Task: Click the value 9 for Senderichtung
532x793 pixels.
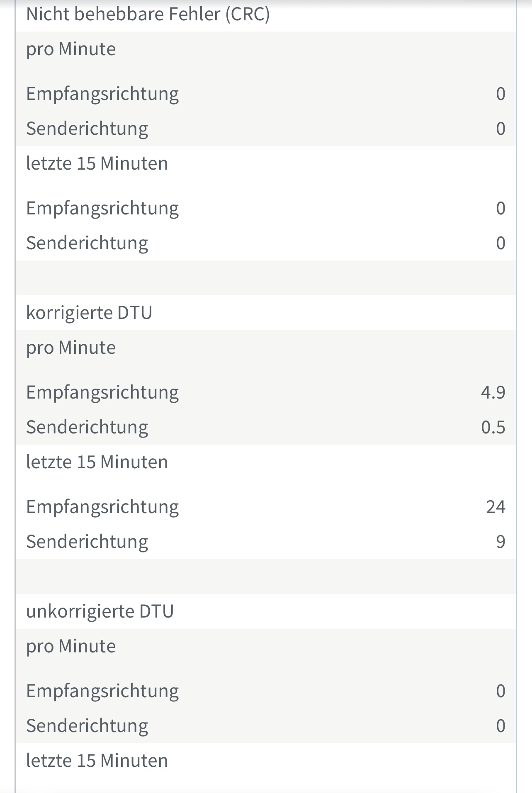Action: [500, 542]
